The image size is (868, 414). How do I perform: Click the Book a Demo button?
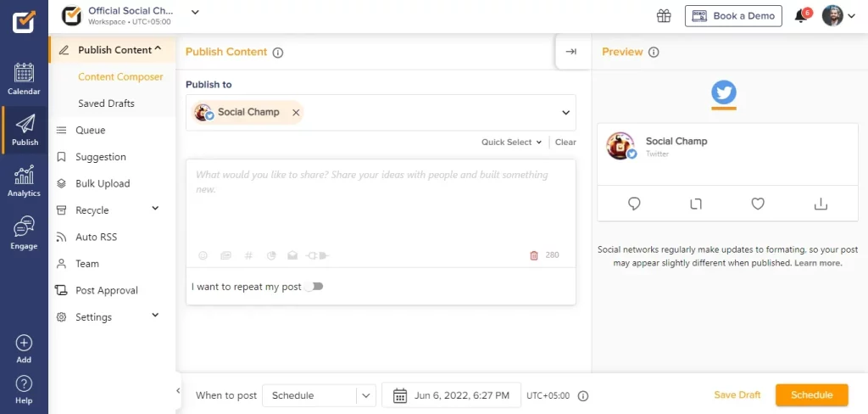pos(733,16)
